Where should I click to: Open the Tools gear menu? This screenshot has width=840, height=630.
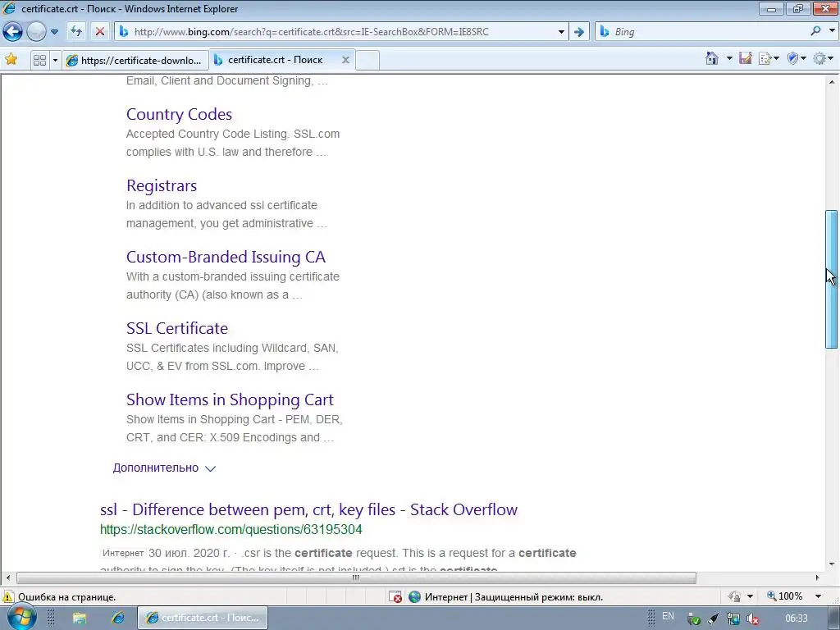[x=823, y=58]
